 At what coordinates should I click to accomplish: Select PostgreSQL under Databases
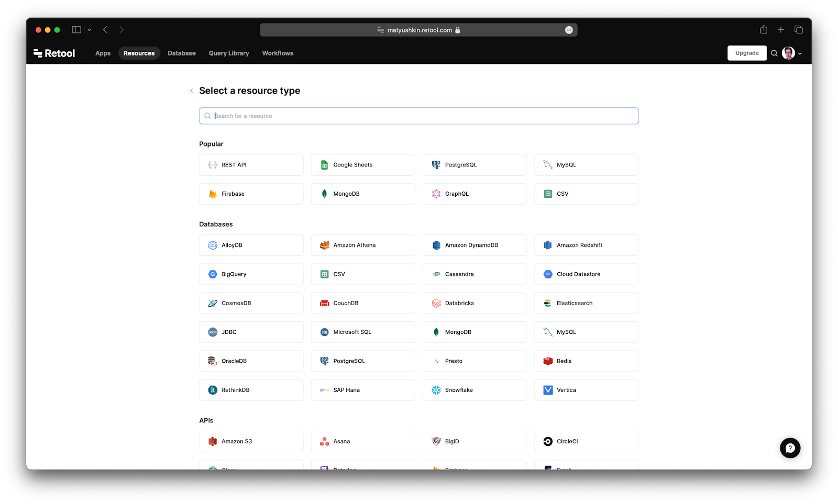pyautogui.click(x=363, y=361)
